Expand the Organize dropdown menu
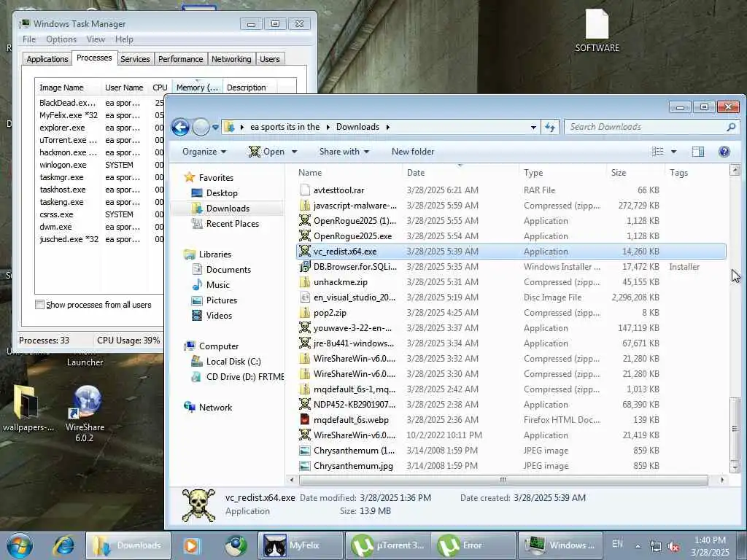The image size is (747, 560). pos(204,152)
